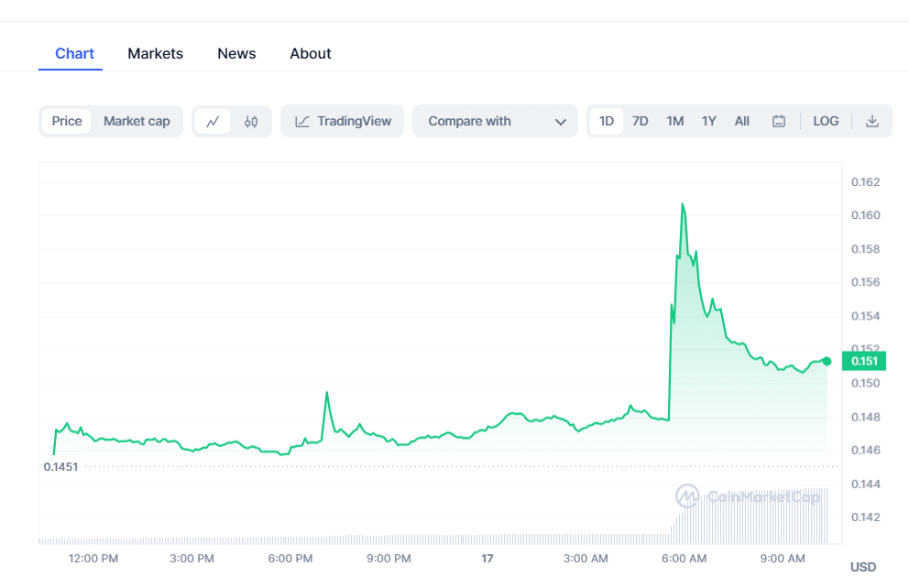
Task: Open the calendar date range picker
Action: pos(779,121)
